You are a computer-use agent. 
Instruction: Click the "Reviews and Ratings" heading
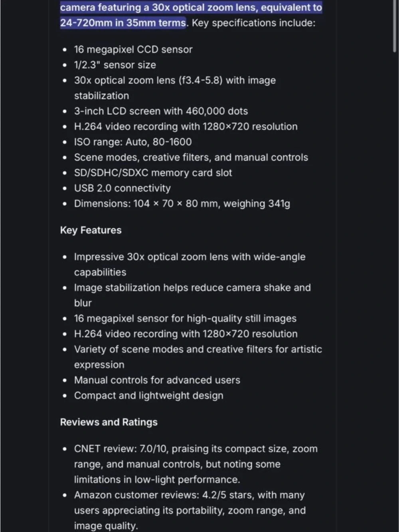[x=109, y=422]
